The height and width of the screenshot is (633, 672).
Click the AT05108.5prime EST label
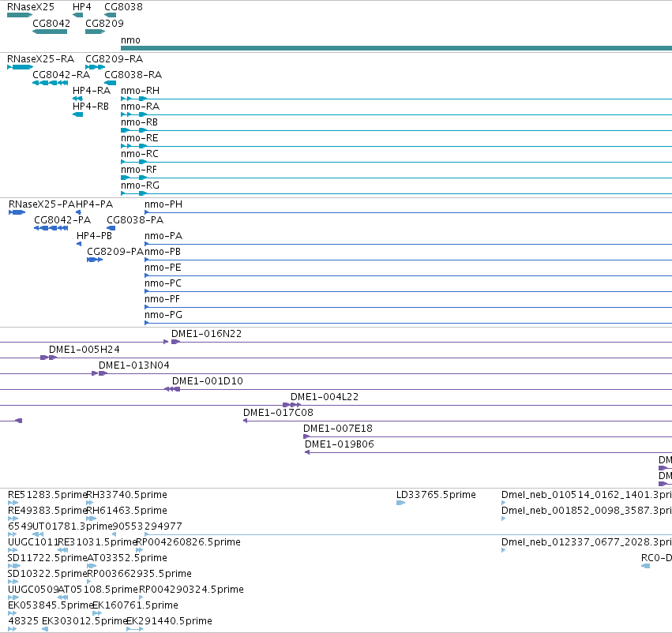(98, 590)
